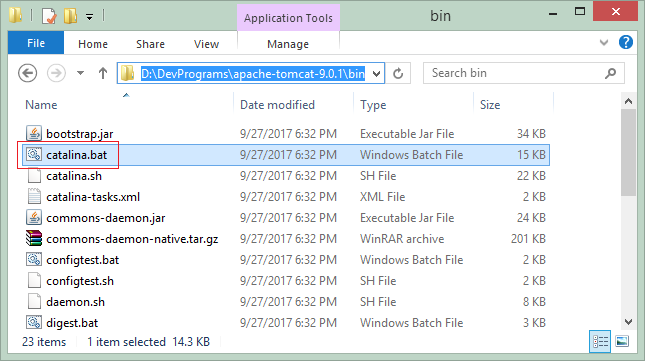
Task: Switch to large thumbnails view layout
Action: coord(622,341)
